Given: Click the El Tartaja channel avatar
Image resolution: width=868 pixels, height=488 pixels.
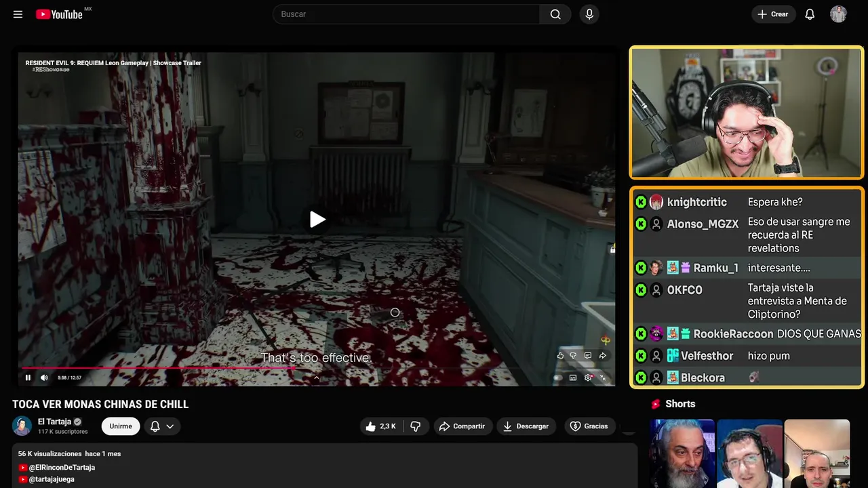Looking at the screenshot, I should [x=22, y=426].
